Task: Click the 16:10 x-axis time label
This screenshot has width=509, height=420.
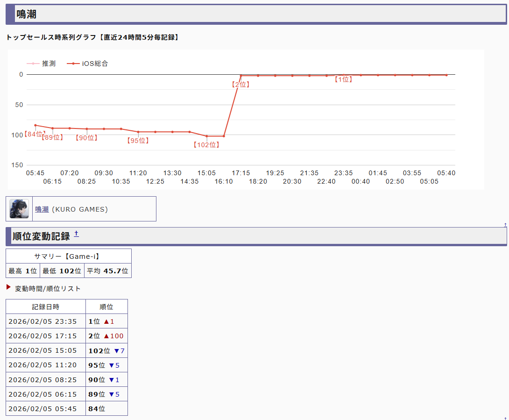Action: click(x=224, y=181)
